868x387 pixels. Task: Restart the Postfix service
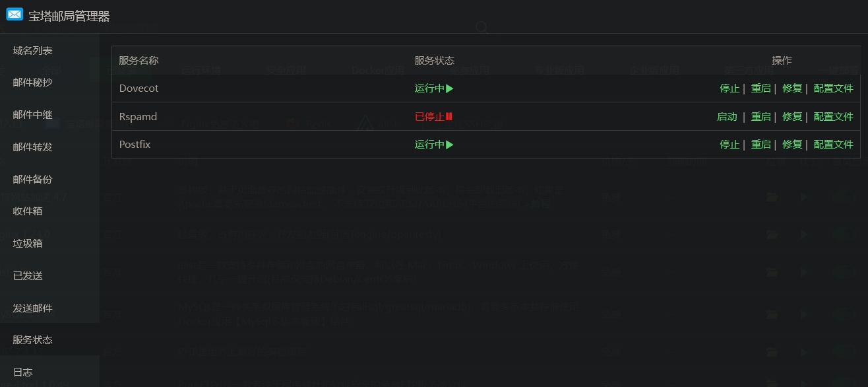point(760,145)
